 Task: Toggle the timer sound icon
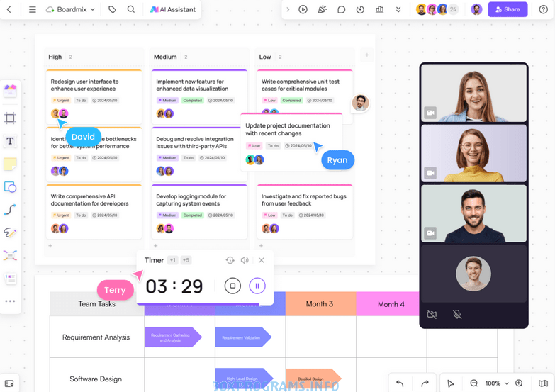245,260
